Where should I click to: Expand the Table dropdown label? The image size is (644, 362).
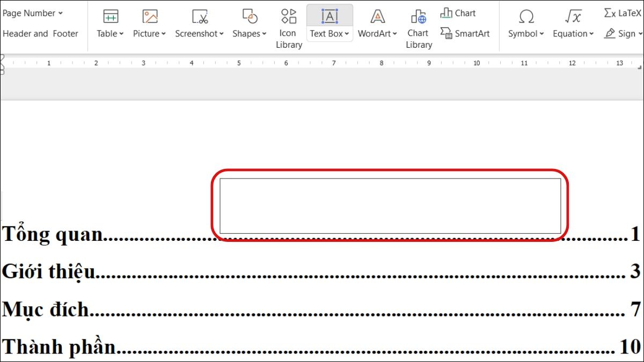pyautogui.click(x=111, y=33)
